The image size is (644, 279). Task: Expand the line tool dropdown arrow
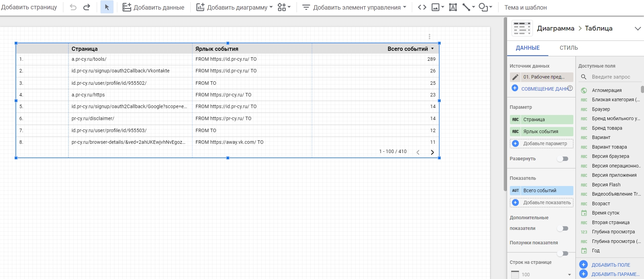[474, 7]
